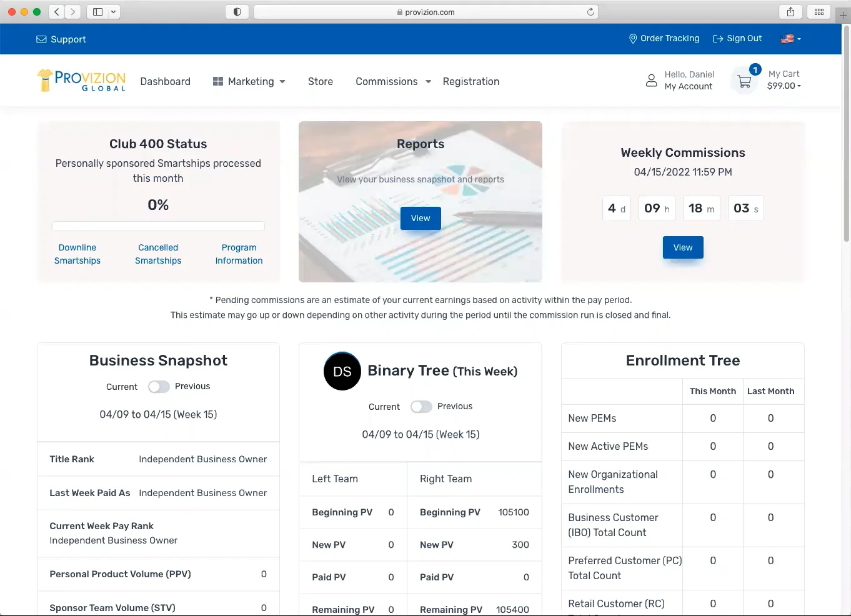Click the Right Team Remaining PV value 105400
Viewport: 851px width, 616px height.
click(512, 610)
